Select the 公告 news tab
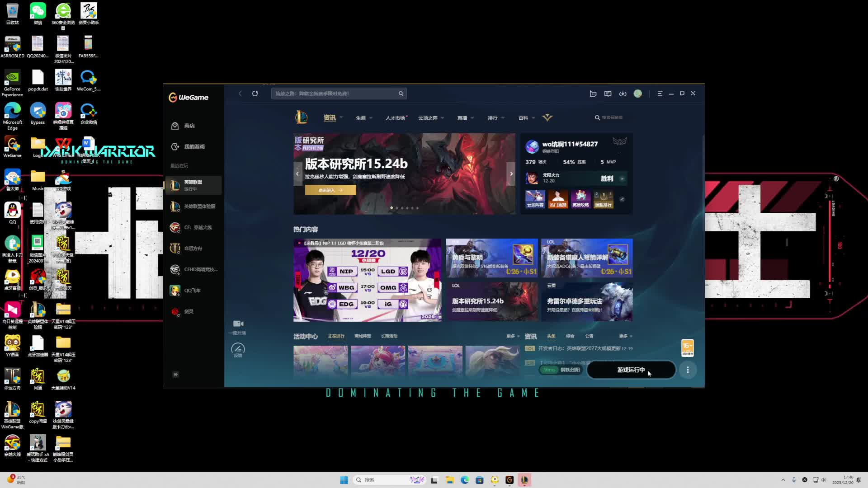The width and height of the screenshot is (868, 488). tap(589, 336)
